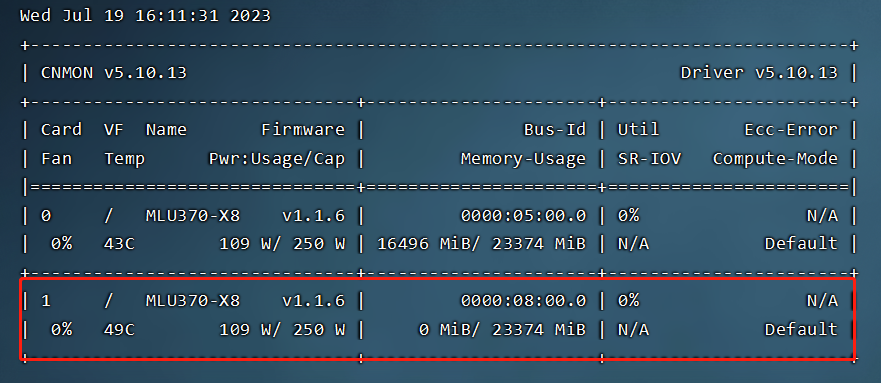Click the MLU370-X8 name in card 0 row

193,215
